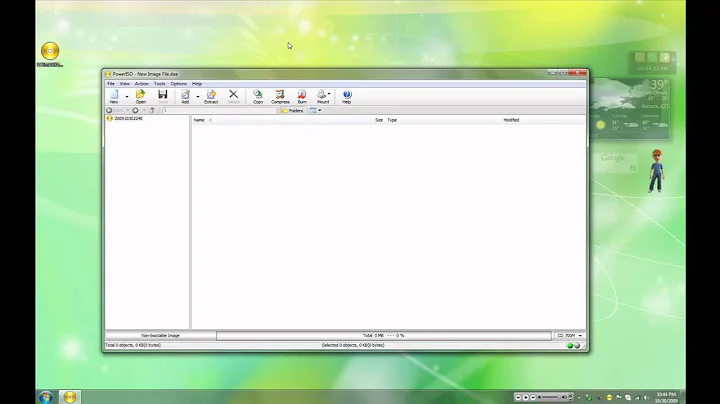Click the Delete X toolbar icon

[x=233, y=96]
